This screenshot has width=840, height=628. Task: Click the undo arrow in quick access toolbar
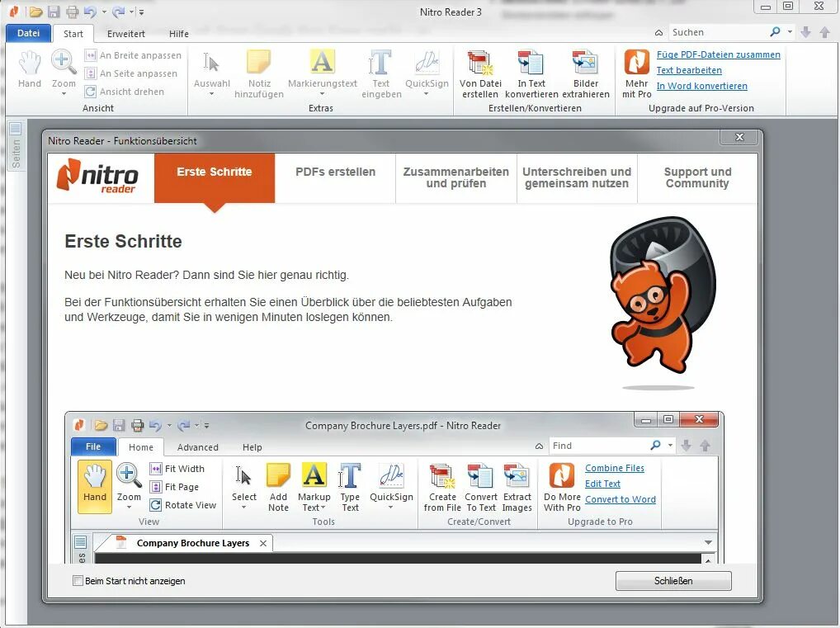(x=90, y=12)
